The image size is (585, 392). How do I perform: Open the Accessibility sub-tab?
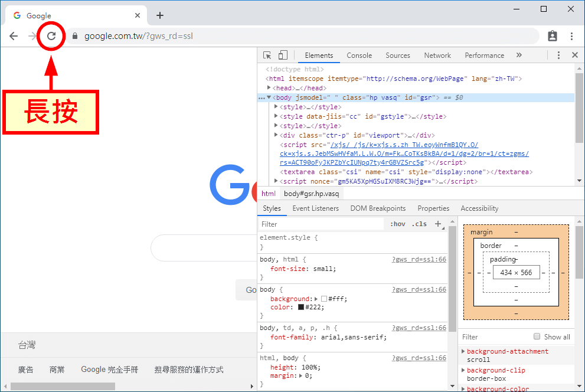(x=479, y=208)
